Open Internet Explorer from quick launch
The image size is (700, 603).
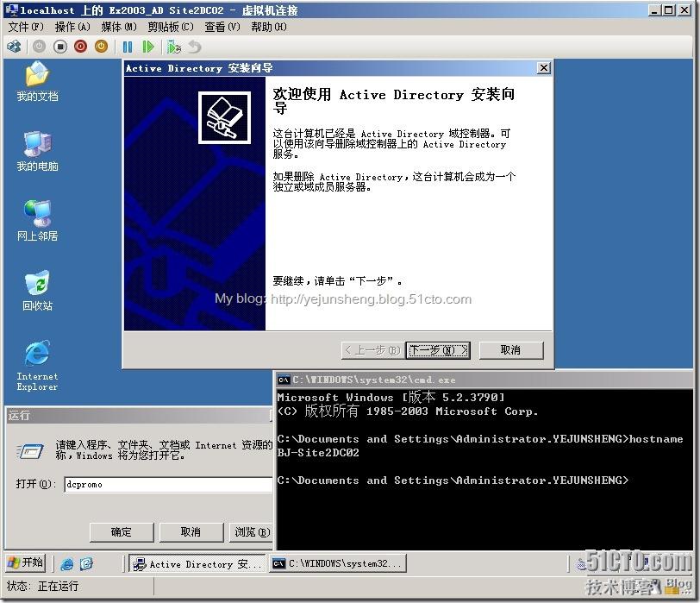[67, 563]
